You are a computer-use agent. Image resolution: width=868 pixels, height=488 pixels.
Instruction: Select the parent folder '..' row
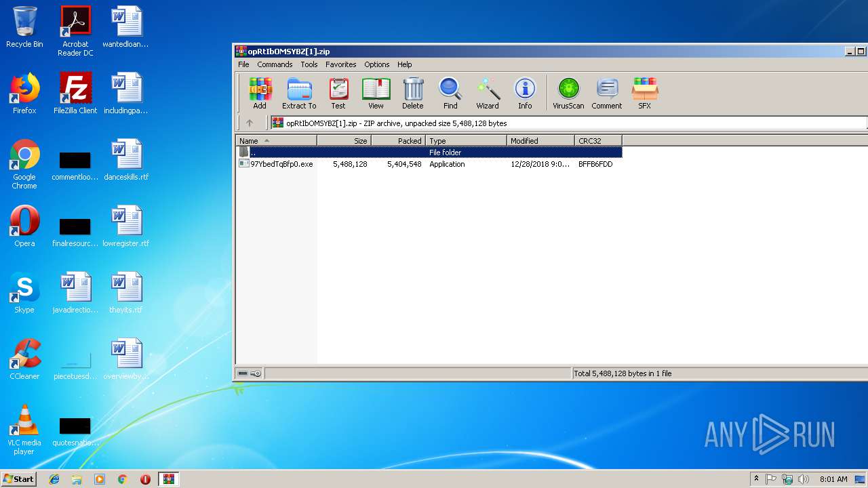coord(429,152)
